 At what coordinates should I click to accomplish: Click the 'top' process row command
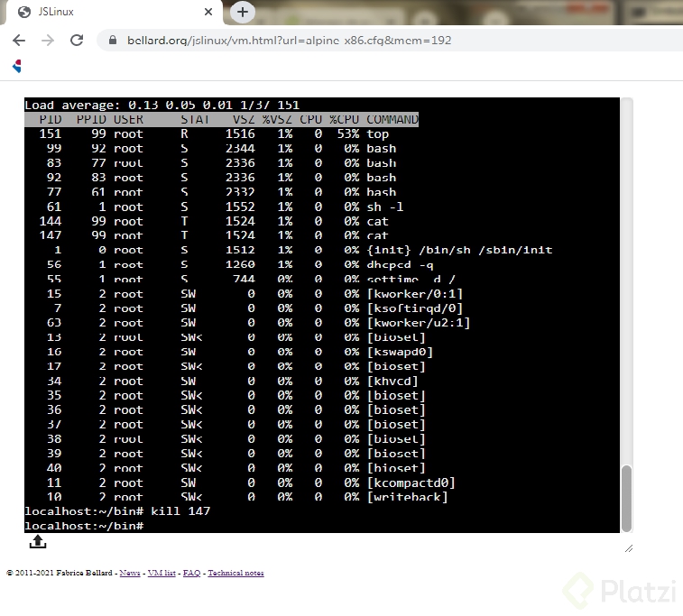(x=378, y=134)
